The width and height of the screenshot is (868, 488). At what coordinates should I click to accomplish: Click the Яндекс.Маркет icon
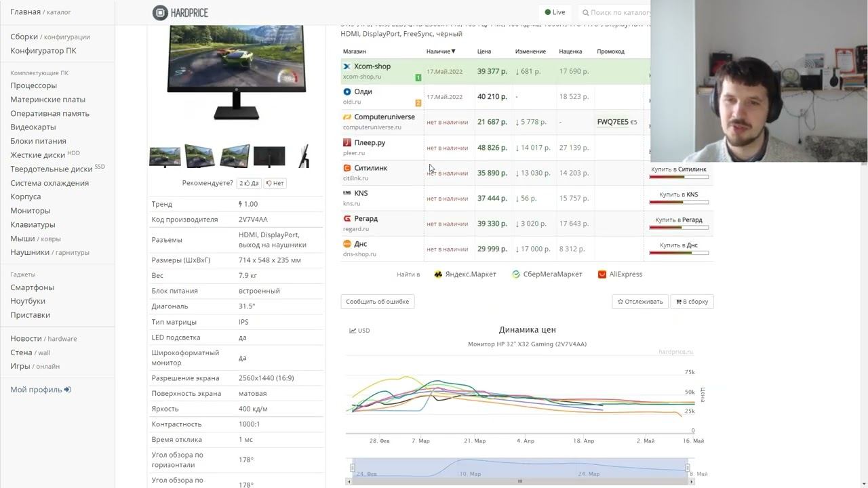438,274
